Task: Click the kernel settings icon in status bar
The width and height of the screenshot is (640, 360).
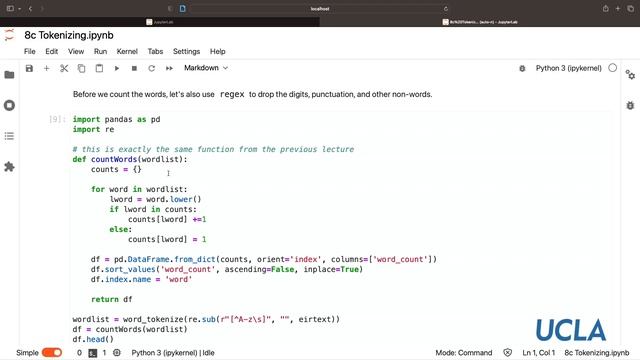Action: (117, 353)
